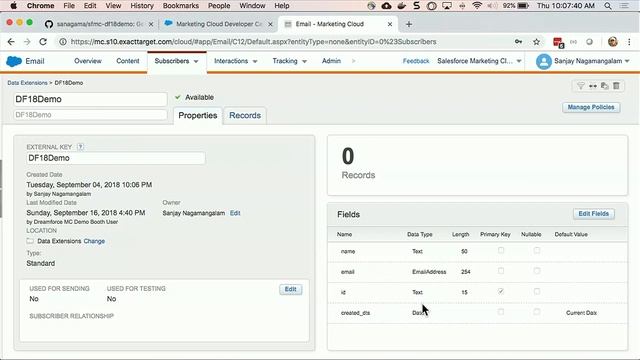Expand the Interactions dropdown menu
Screen dimensions: 640x360
(x=255, y=61)
